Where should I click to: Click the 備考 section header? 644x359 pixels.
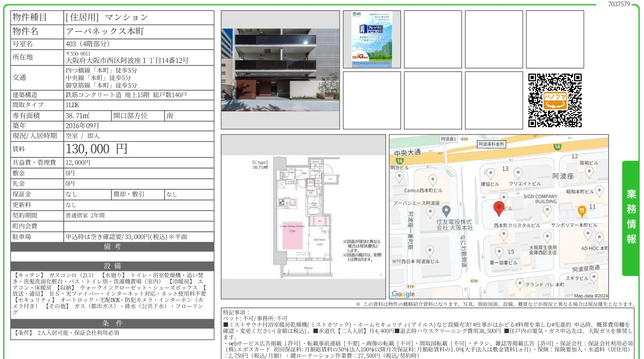[112, 247]
